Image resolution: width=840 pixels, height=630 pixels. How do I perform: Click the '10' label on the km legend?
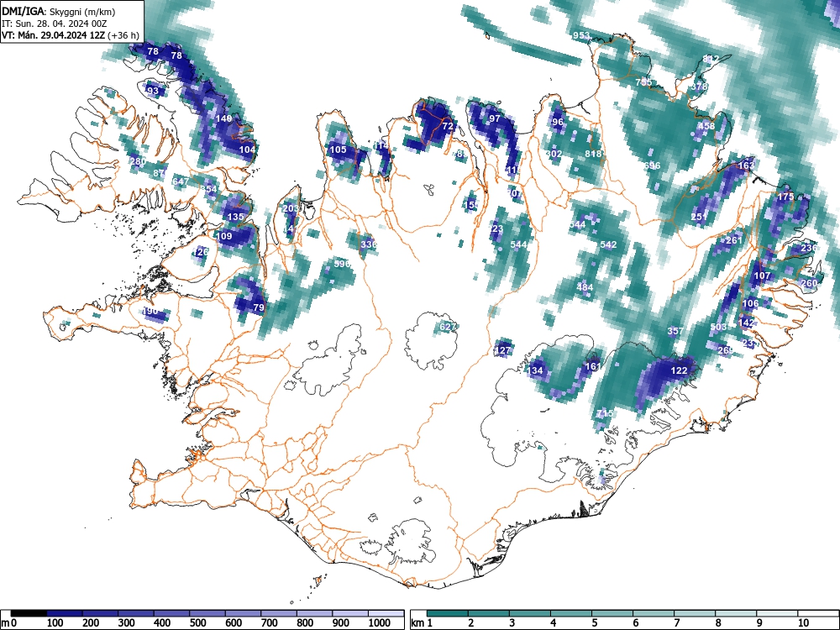point(803,623)
